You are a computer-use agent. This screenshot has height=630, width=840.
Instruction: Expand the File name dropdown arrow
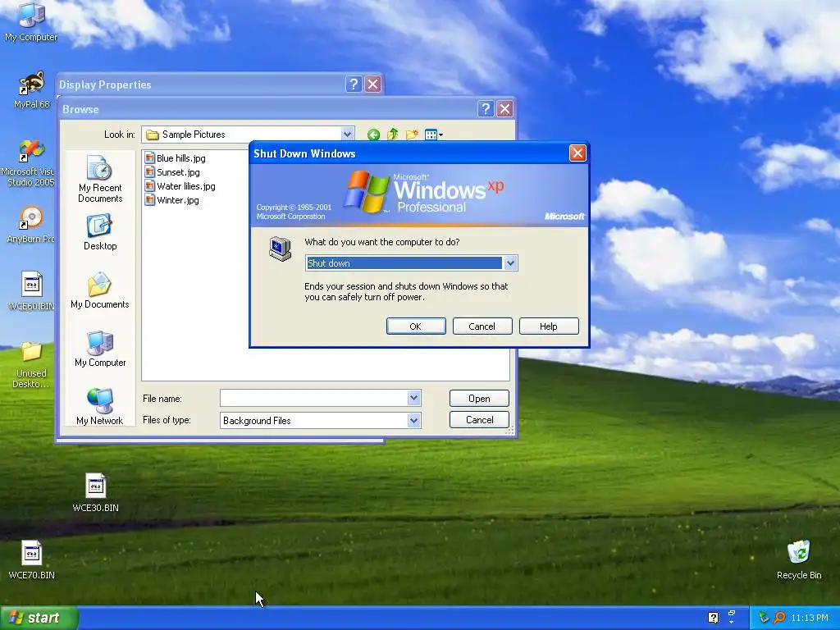(413, 398)
